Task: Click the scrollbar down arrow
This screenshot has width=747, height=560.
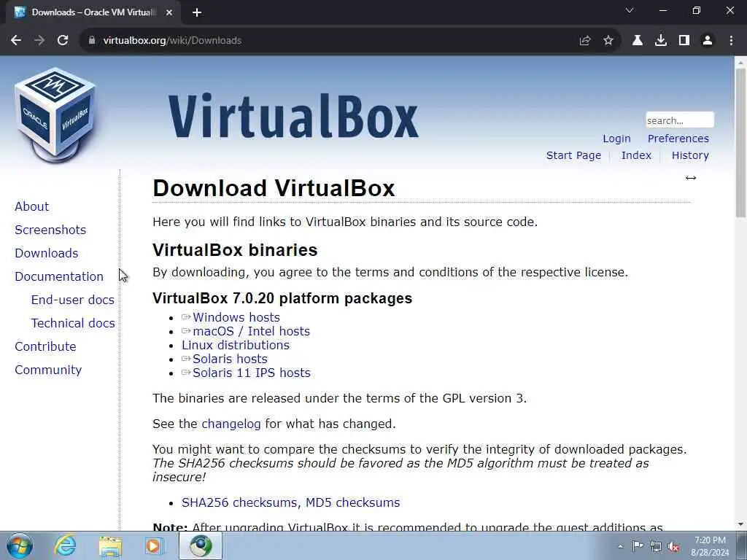Action: [x=740, y=525]
